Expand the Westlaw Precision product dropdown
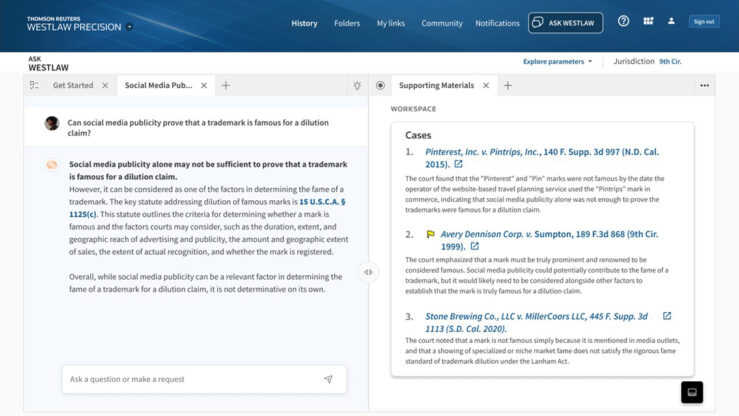The image size is (739, 416). pyautogui.click(x=129, y=27)
